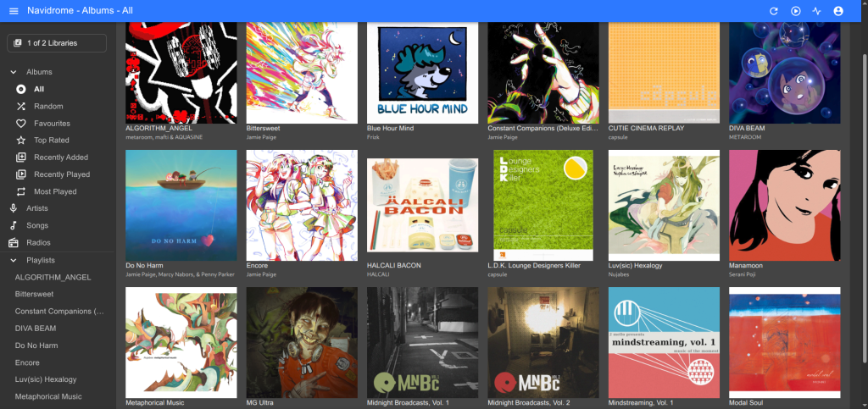Open the HALCALI BACON album cover
Image resolution: width=868 pixels, height=409 pixels.
point(422,205)
